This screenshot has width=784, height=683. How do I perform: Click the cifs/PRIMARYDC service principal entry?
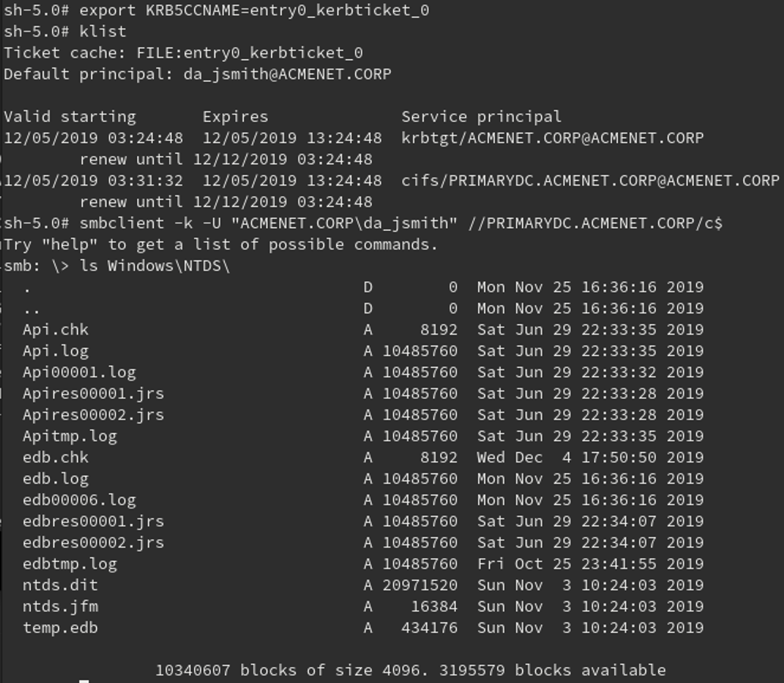[x=589, y=181]
